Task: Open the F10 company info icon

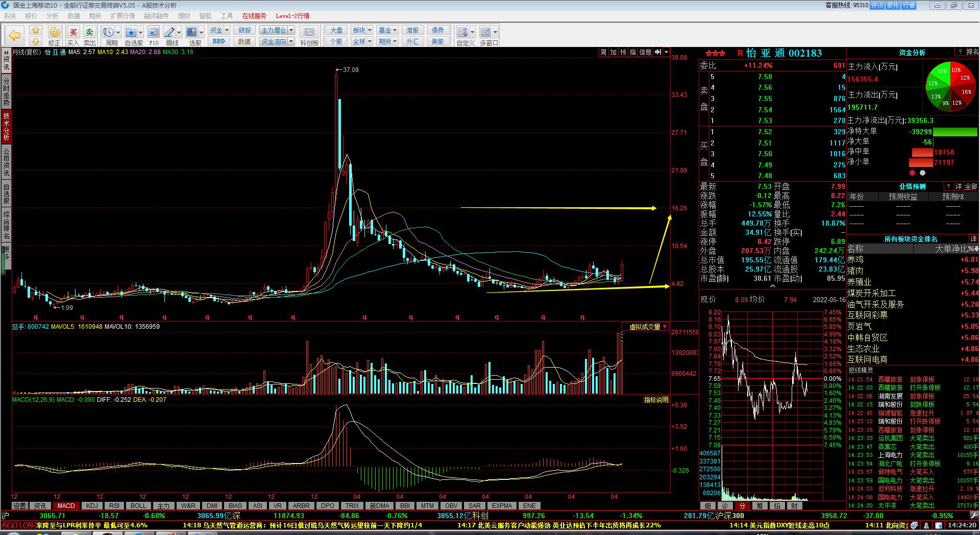Action: tap(153, 32)
